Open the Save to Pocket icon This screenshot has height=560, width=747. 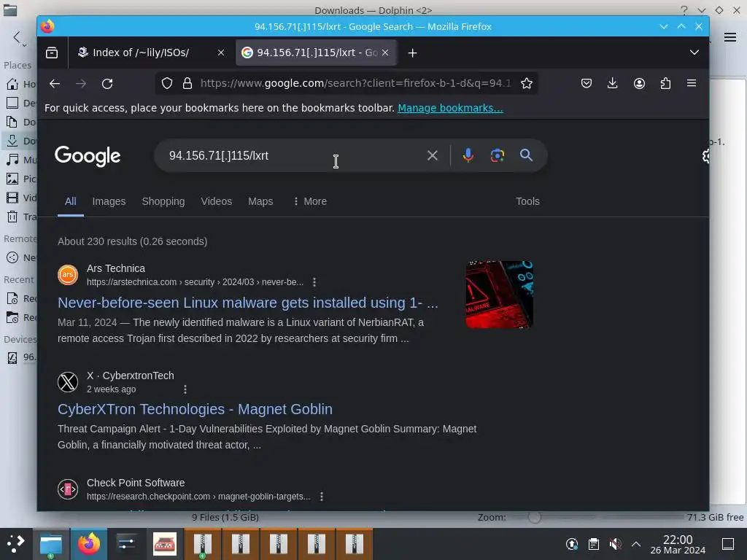pyautogui.click(x=587, y=83)
